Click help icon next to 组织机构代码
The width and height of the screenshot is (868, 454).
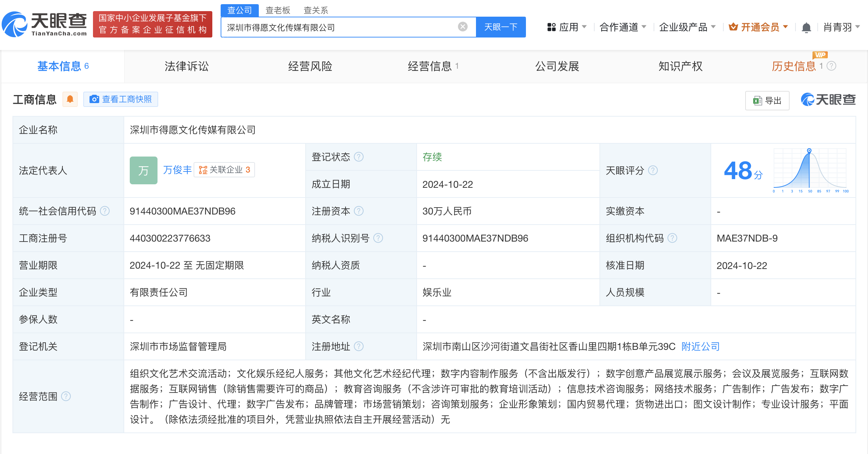coord(672,238)
